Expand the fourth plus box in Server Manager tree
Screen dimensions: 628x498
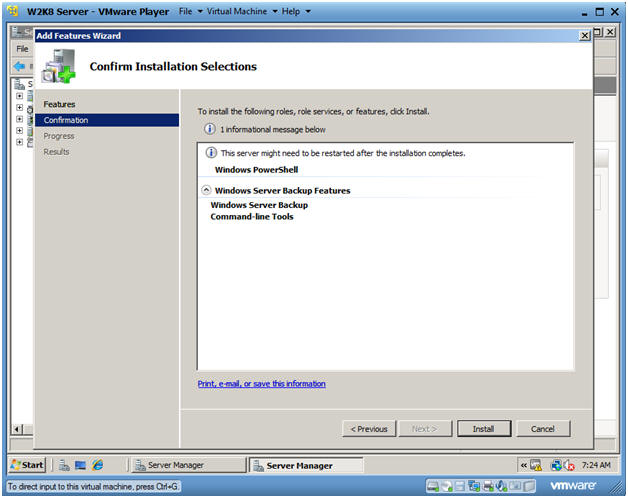pos(19,131)
